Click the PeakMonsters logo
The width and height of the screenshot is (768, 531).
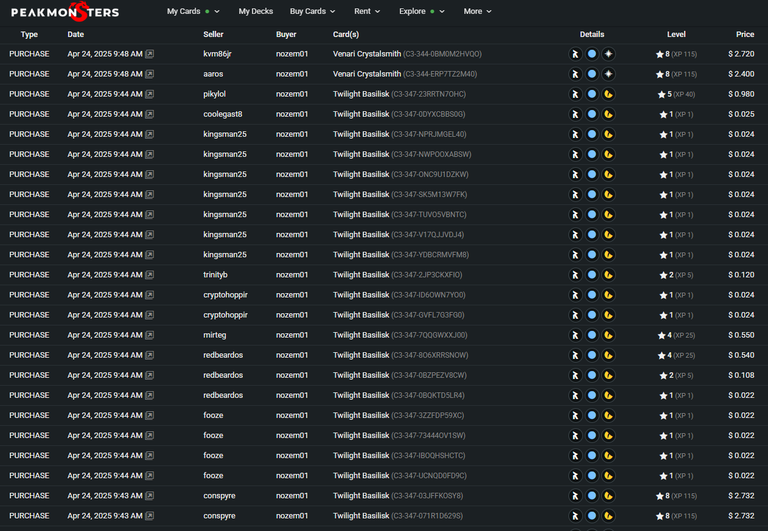pos(65,12)
